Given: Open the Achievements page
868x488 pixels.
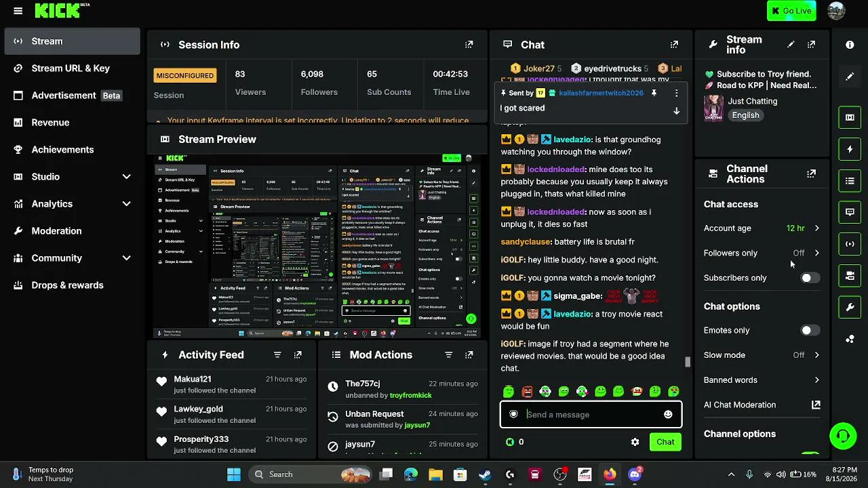Looking at the screenshot, I should coord(72,150).
